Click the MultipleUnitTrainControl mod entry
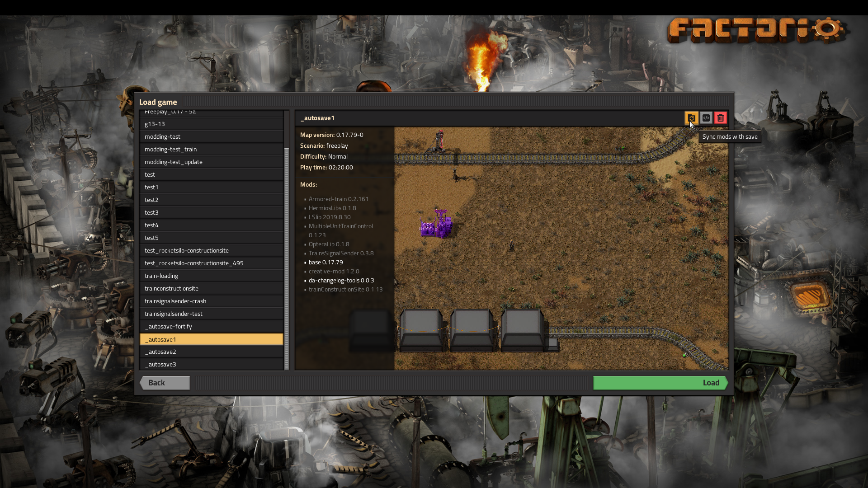Image resolution: width=868 pixels, height=488 pixels. [x=341, y=230]
